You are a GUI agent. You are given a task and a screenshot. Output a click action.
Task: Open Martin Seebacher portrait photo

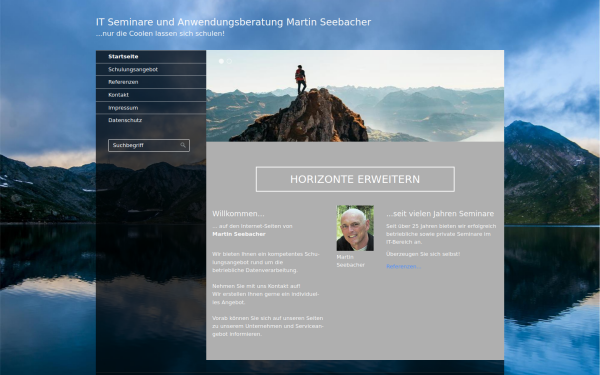pyautogui.click(x=355, y=228)
